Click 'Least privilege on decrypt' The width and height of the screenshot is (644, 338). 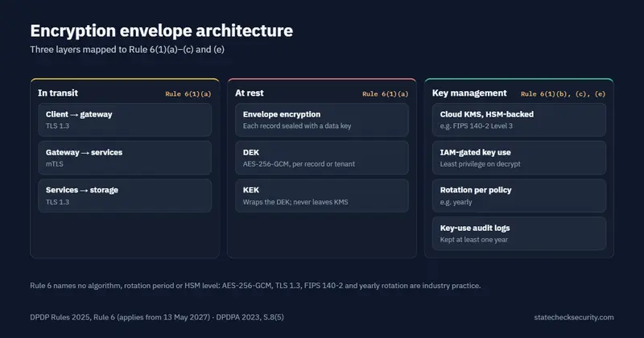[x=480, y=164]
